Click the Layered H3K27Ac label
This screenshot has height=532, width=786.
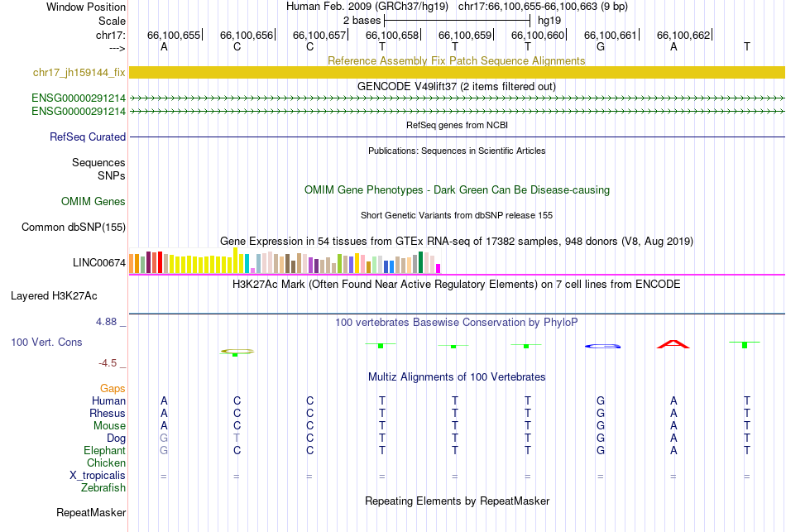pyautogui.click(x=54, y=296)
